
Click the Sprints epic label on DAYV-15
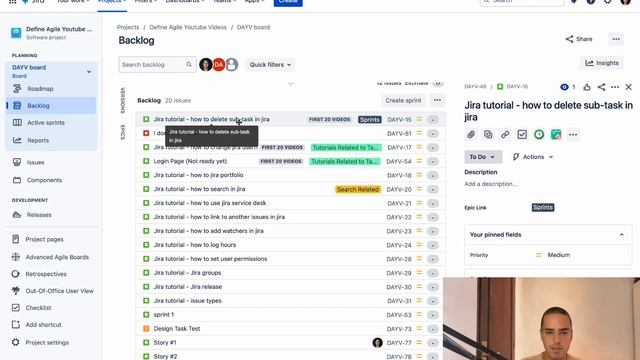(369, 120)
